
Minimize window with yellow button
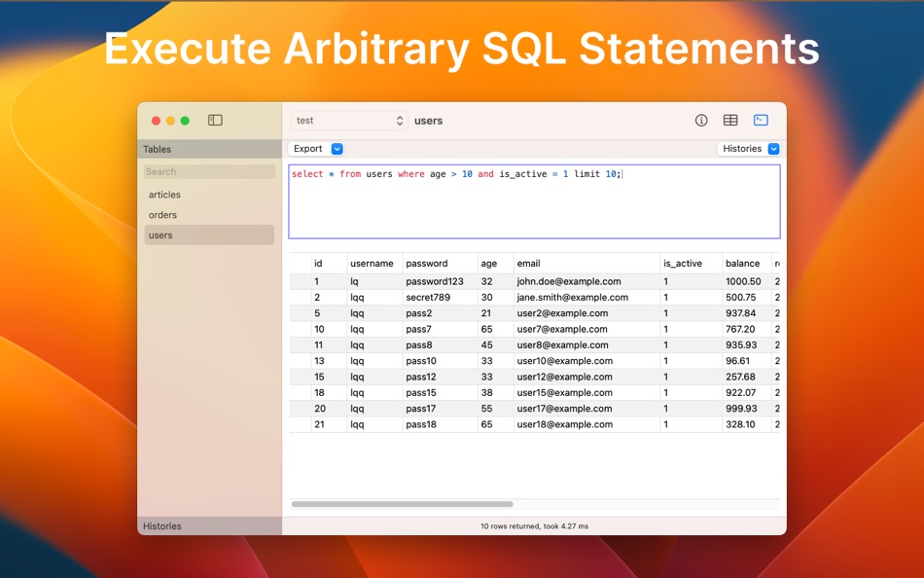[x=170, y=121]
